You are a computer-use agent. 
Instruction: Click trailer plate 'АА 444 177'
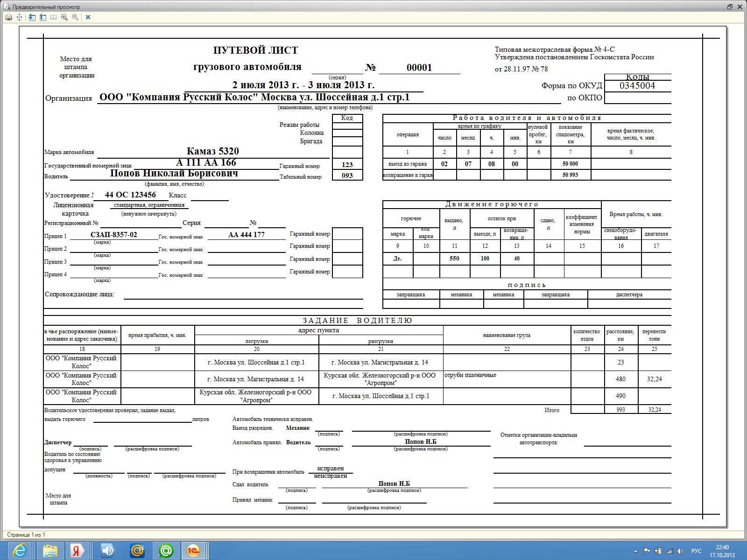pyautogui.click(x=247, y=235)
